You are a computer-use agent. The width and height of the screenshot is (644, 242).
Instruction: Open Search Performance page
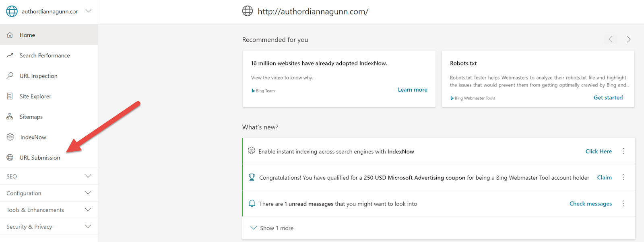click(49, 55)
